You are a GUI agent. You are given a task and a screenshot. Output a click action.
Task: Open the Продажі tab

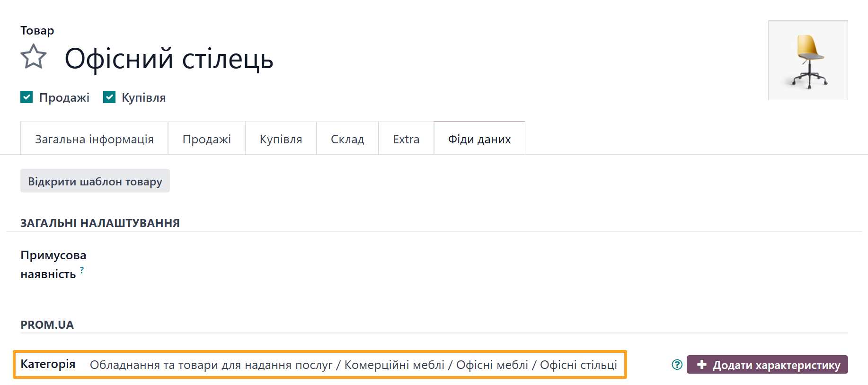(x=206, y=139)
